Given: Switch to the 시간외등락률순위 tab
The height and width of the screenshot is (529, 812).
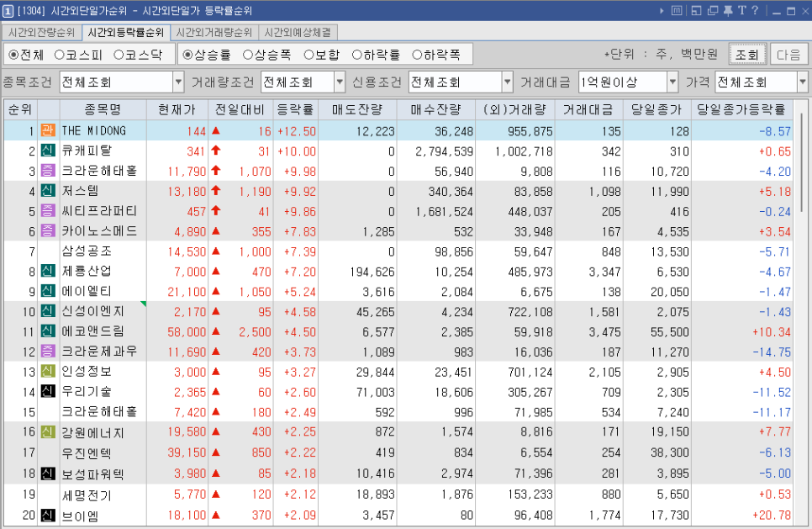Looking at the screenshot, I should pos(126,32).
